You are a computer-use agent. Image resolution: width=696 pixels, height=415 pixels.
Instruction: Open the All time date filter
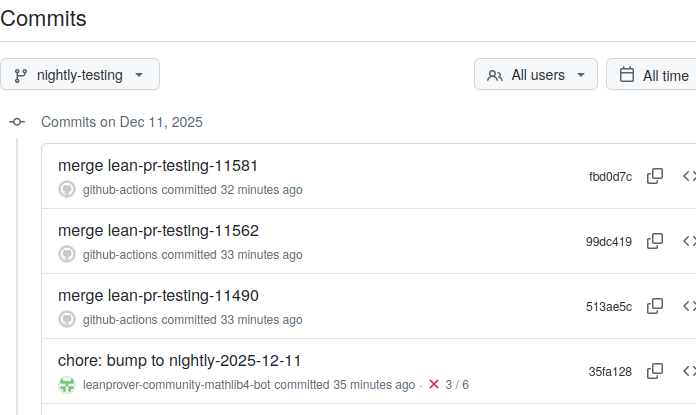coord(654,75)
